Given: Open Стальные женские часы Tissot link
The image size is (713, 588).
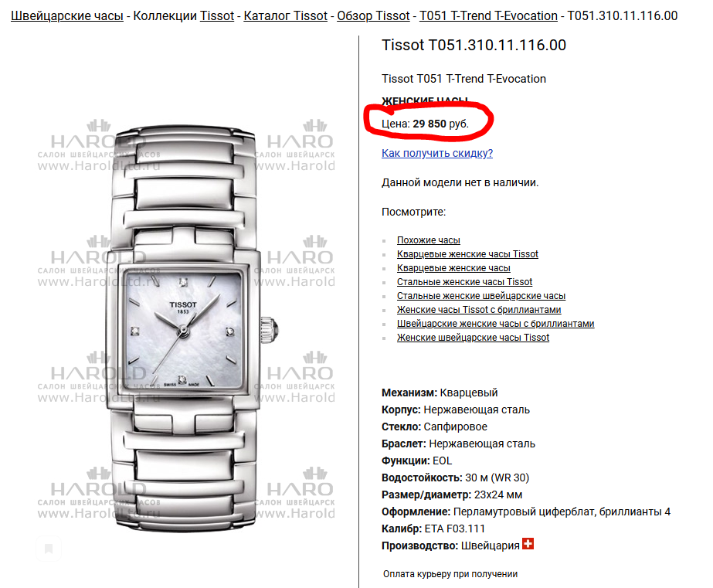Looking at the screenshot, I should [464, 282].
